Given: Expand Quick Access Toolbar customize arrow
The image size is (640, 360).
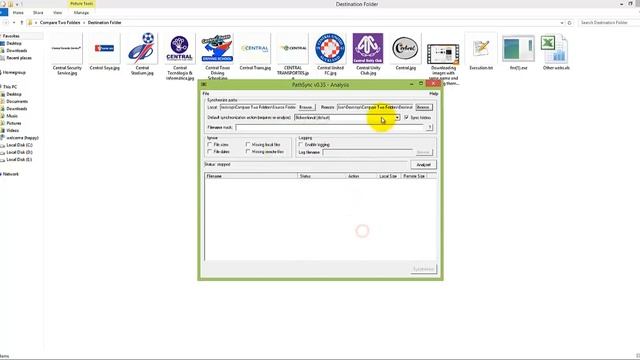Looking at the screenshot, I should coord(17,4).
